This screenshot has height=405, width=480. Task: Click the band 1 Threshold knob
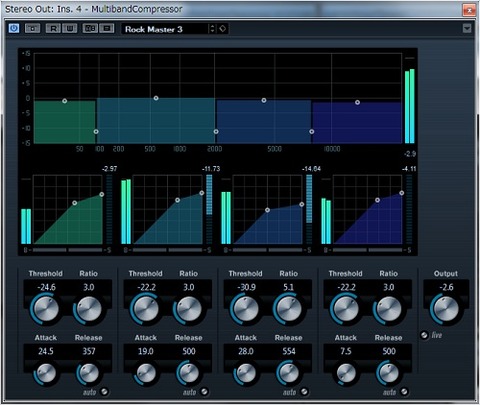tap(46, 309)
